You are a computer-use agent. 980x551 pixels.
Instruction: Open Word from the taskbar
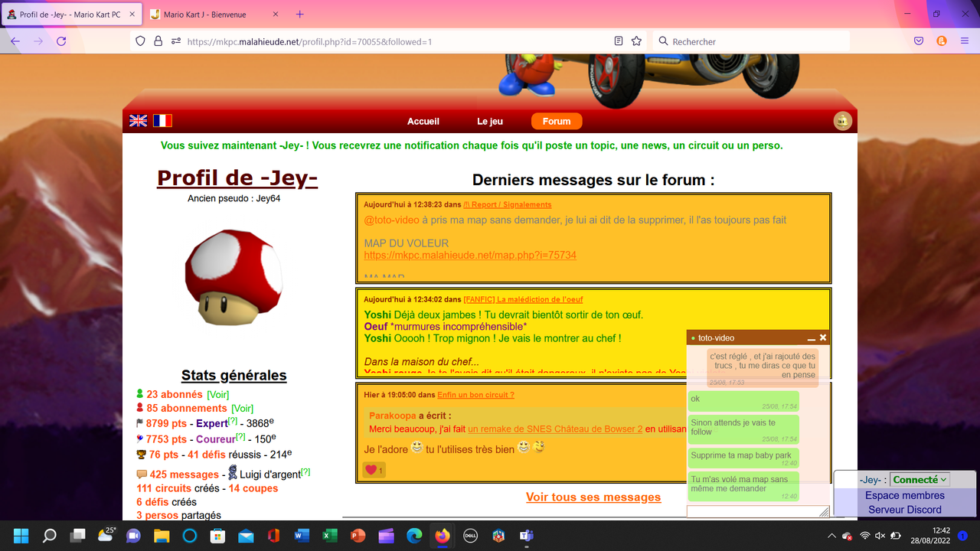301,536
